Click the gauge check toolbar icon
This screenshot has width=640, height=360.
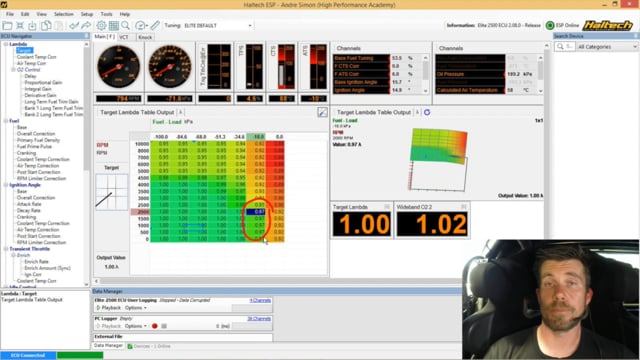[140, 26]
